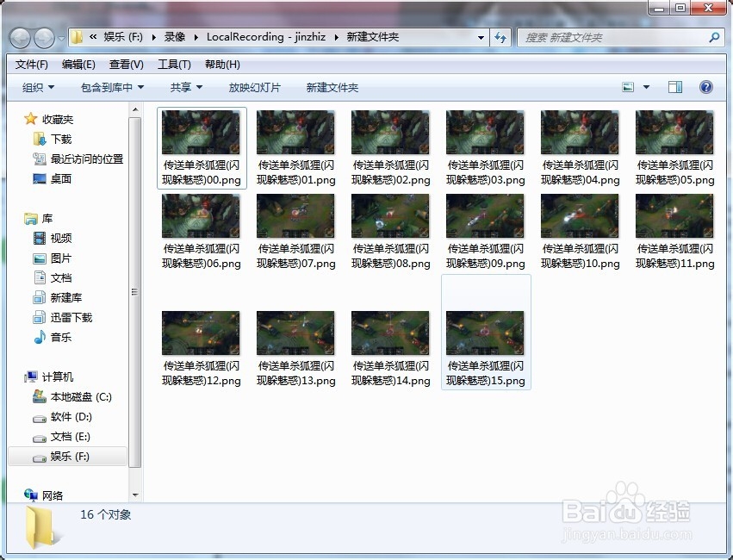The height and width of the screenshot is (560, 733).
Task: Click the 文档 library icon
Action: (40, 277)
